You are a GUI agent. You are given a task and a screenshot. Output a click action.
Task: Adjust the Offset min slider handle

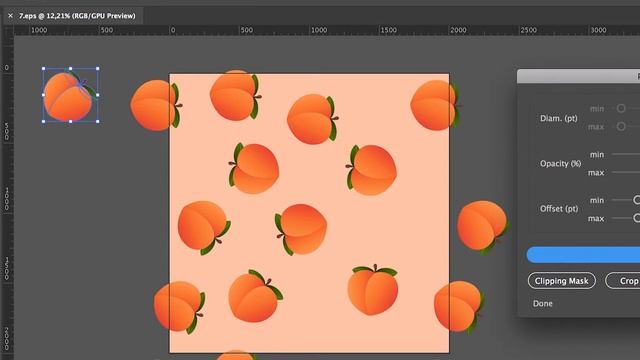[637, 200]
